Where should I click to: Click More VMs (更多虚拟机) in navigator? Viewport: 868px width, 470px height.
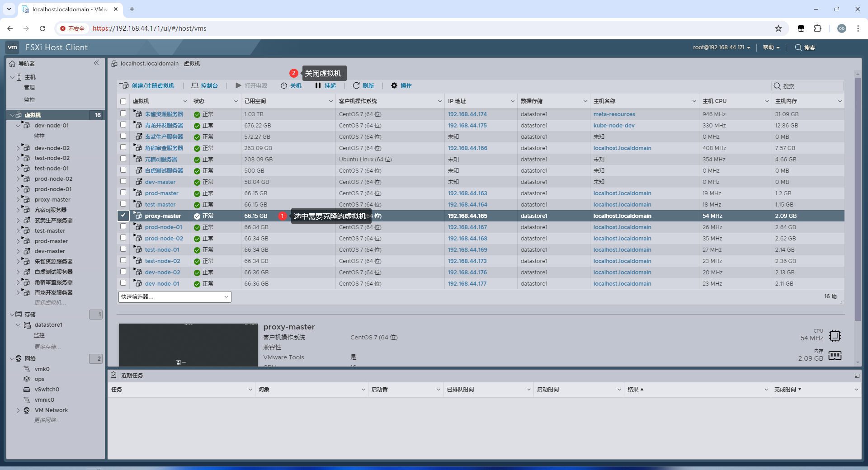pyautogui.click(x=50, y=303)
